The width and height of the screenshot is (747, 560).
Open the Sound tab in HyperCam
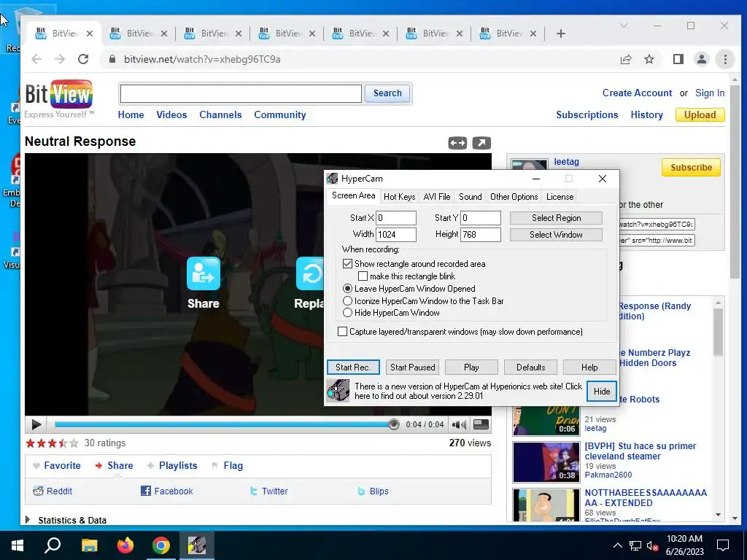click(471, 197)
